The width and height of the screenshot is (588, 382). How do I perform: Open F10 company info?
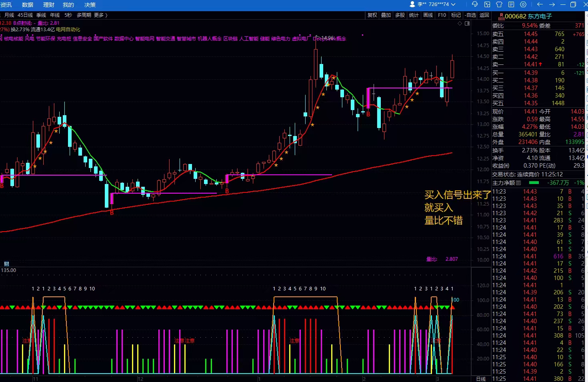tap(442, 15)
